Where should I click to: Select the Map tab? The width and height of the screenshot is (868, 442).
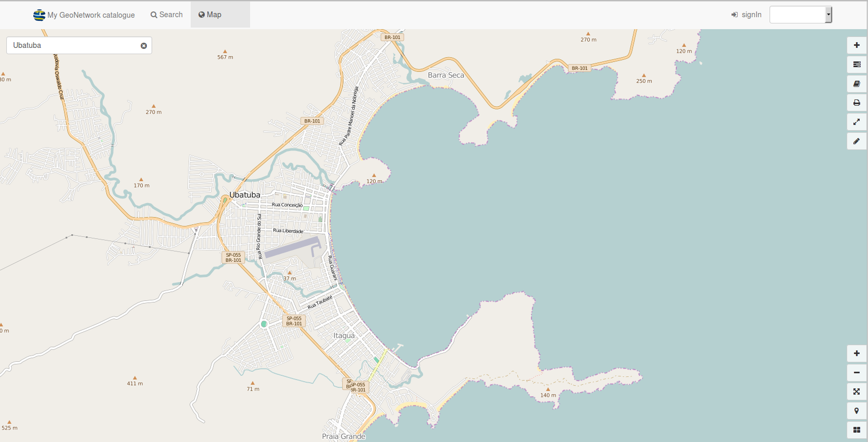pos(210,15)
